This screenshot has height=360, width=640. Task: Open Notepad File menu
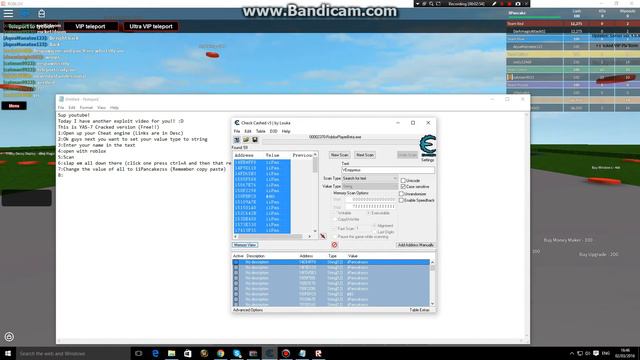pos(61,108)
